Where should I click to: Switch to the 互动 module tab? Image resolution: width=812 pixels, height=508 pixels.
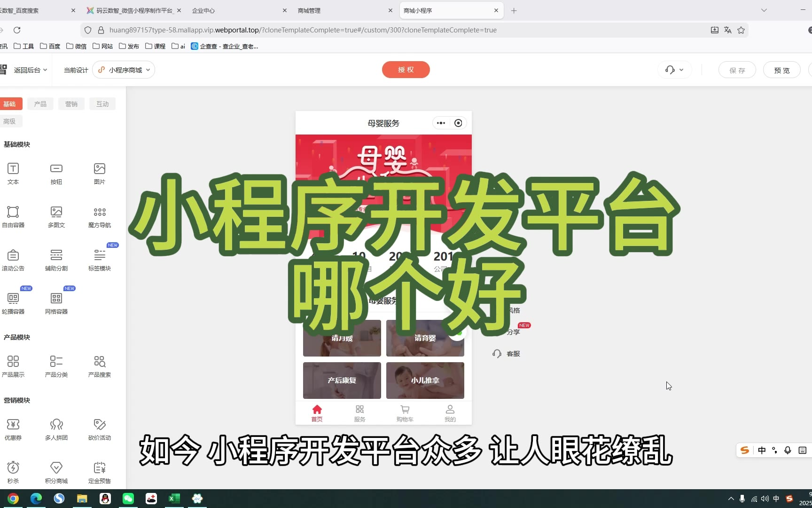(102, 104)
